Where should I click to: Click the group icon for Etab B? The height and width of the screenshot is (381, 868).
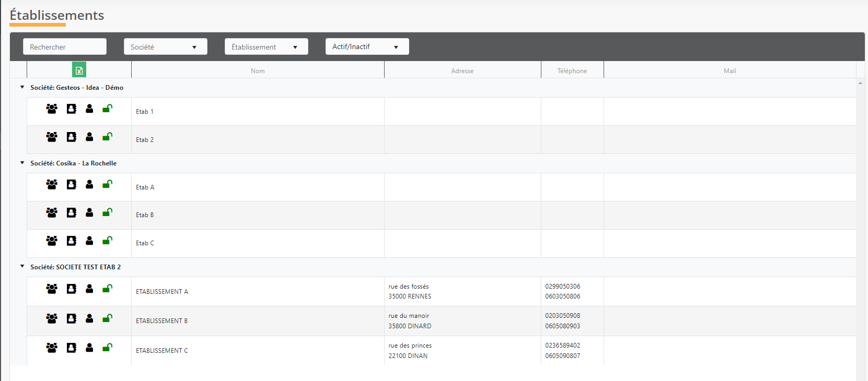click(52, 212)
